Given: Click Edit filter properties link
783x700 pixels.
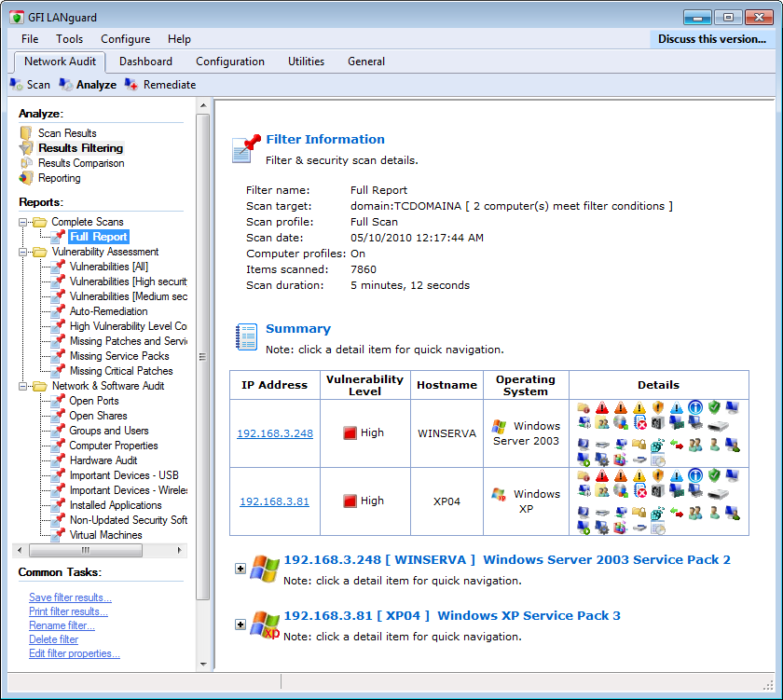Looking at the screenshot, I should coord(75,653).
